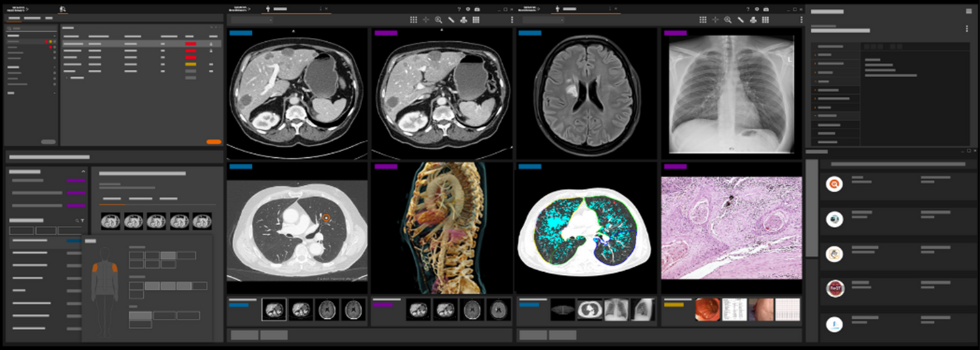Click the orange button at bottom of worklist
This screenshot has width=980, height=350.
click(213, 141)
